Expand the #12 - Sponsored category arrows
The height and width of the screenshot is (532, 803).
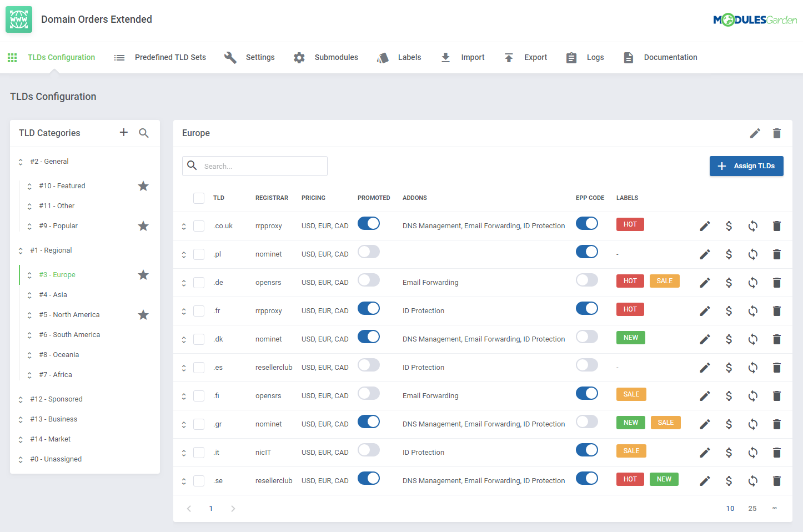[x=21, y=400]
